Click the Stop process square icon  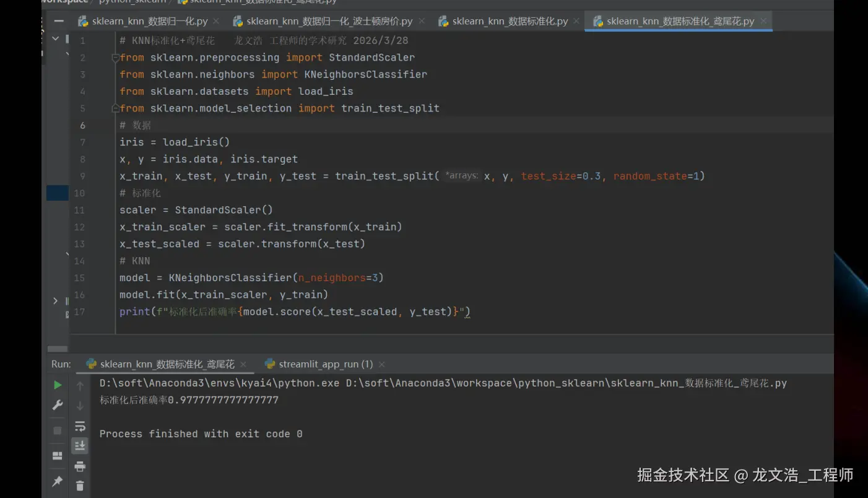point(57,430)
